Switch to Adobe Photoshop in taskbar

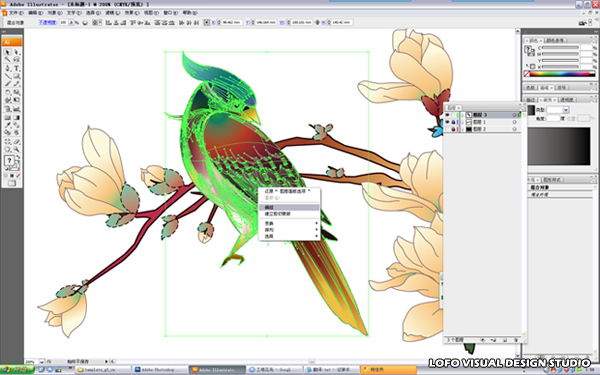coord(160,370)
